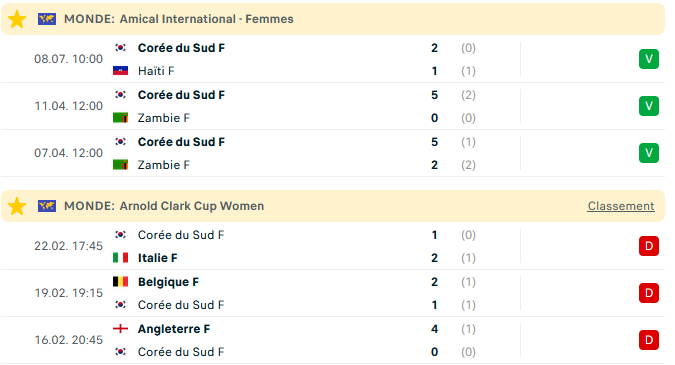This screenshot has height=365, width=675.
Task: Click green V badge for 07.04 Zambie match
Action: (x=649, y=153)
